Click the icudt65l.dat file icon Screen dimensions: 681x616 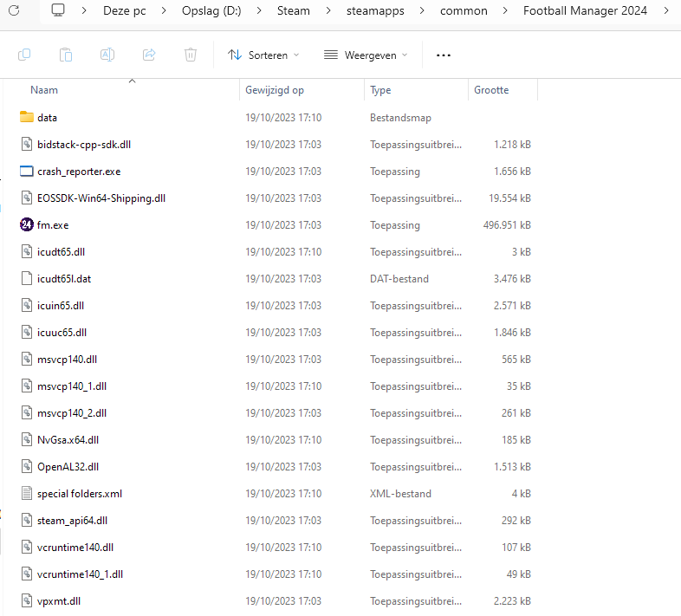(27, 278)
